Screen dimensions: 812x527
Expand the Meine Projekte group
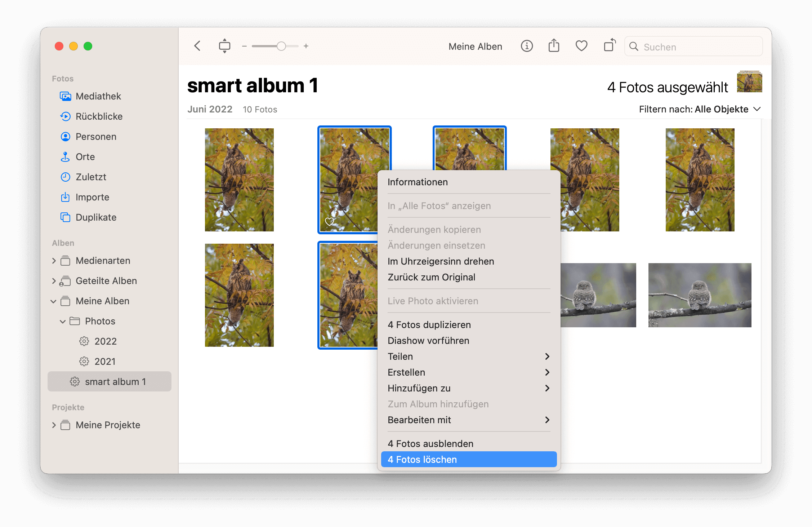point(54,425)
